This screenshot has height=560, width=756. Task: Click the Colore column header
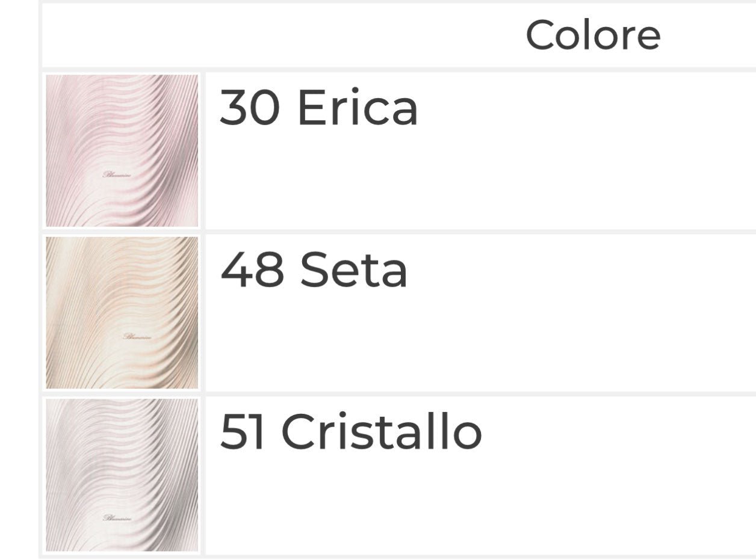pos(593,35)
